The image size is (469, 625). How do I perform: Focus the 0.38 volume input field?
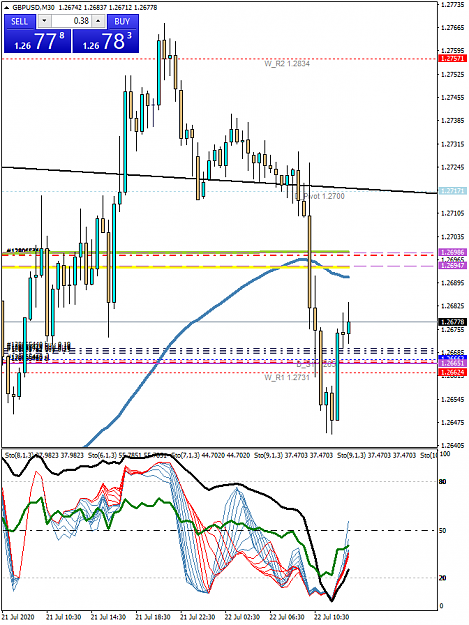pyautogui.click(x=72, y=21)
